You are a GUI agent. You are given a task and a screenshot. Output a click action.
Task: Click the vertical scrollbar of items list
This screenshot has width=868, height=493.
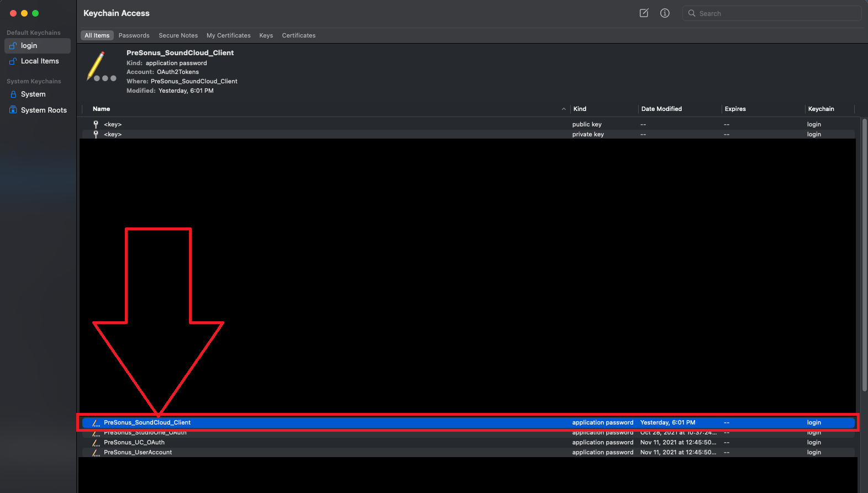[x=865, y=254]
